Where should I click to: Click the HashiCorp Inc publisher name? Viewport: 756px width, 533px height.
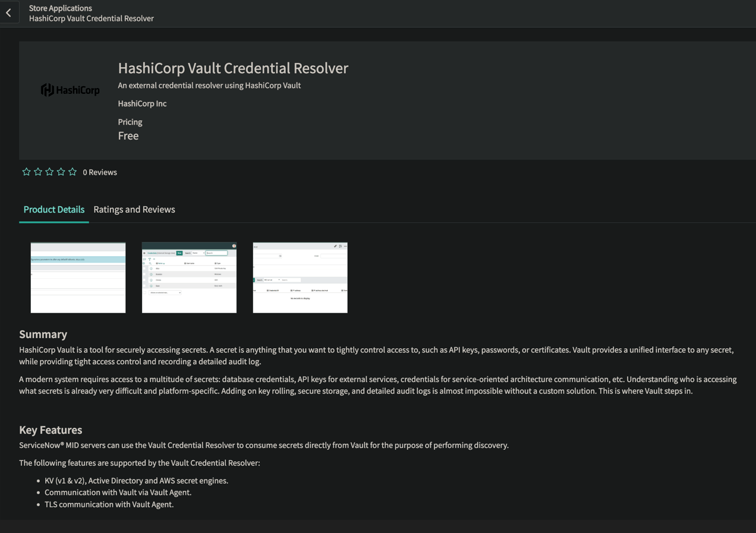[142, 103]
